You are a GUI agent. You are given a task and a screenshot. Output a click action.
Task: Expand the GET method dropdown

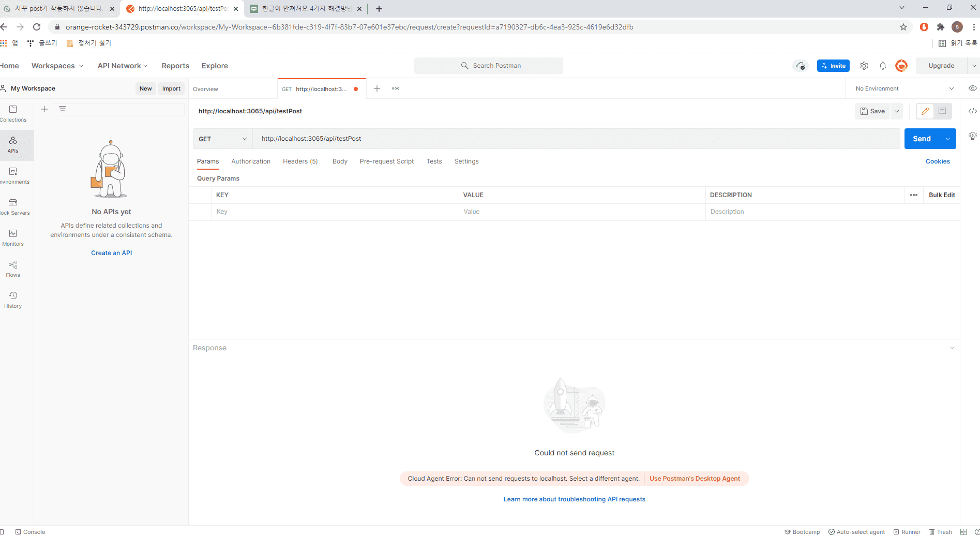click(x=223, y=139)
